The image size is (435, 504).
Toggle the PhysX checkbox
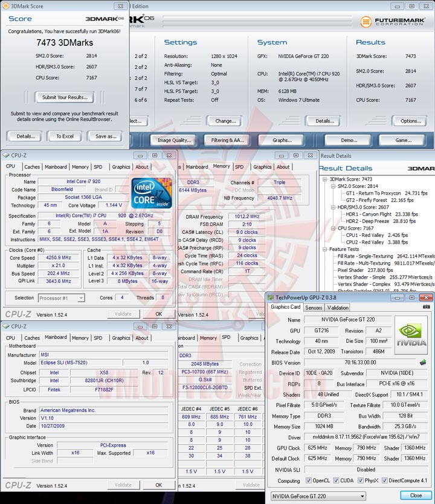tap(361, 480)
